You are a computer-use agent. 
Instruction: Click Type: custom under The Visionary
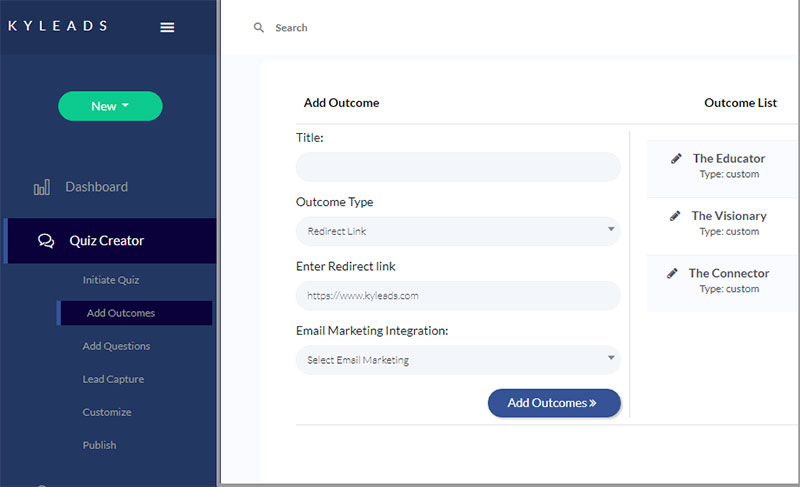coord(729,232)
